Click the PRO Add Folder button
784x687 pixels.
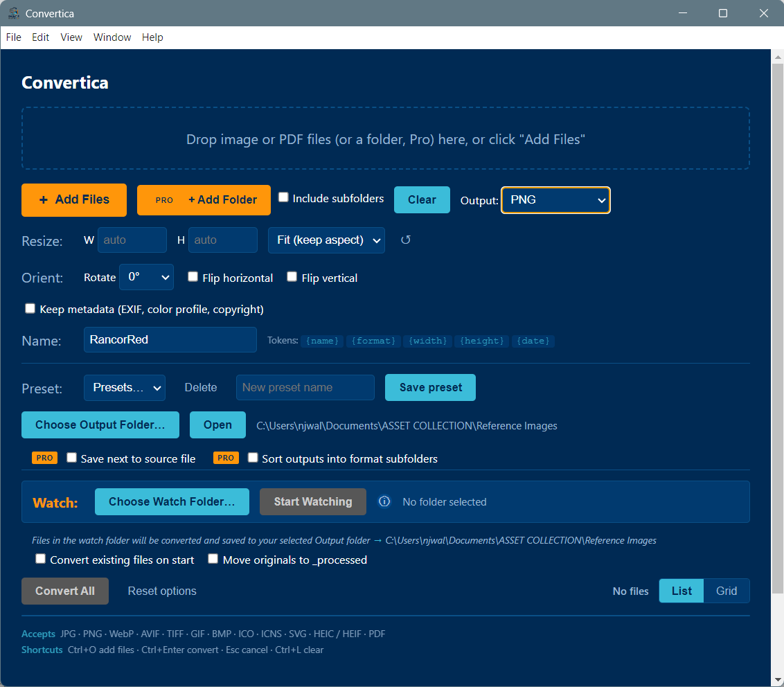[x=204, y=200]
